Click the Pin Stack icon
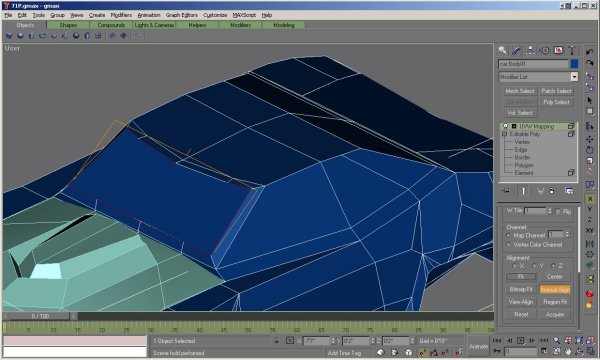This screenshot has height=360, width=600. click(506, 191)
